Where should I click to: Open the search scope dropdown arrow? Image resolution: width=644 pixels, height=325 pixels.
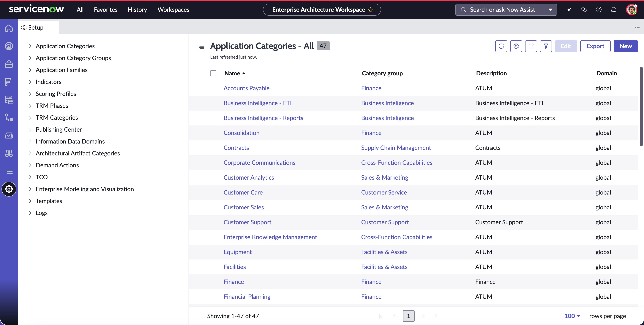[550, 10]
